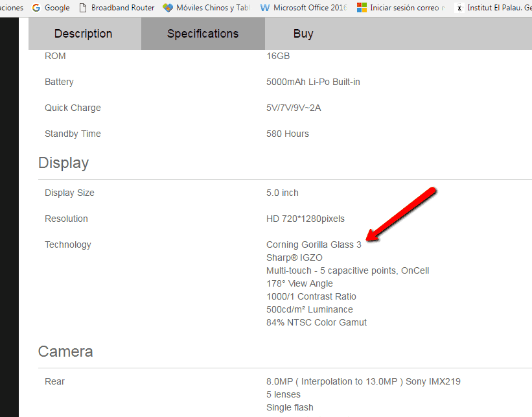Click the Móviles Chinos bookmark icon

click(x=168, y=8)
